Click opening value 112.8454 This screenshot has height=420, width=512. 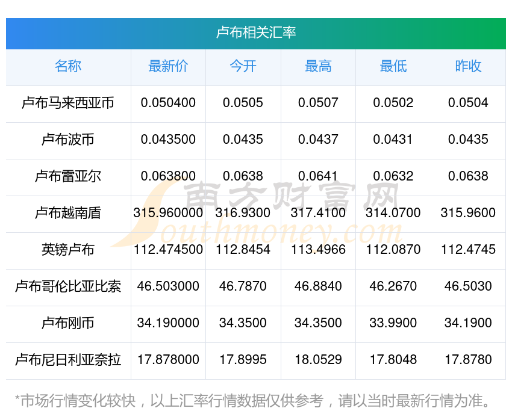(243, 250)
